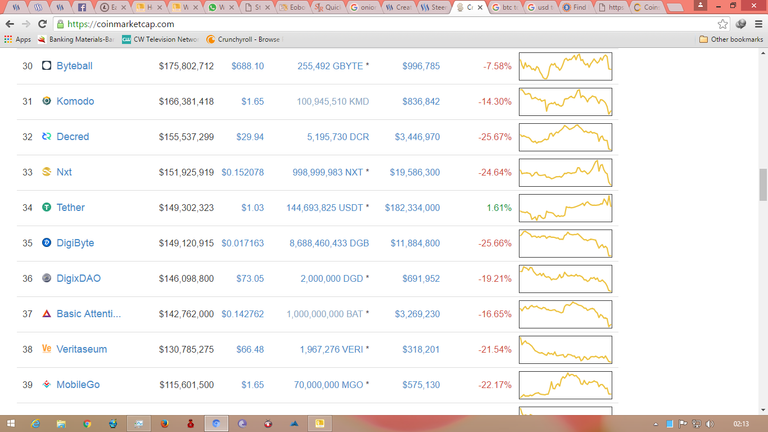This screenshot has height=432, width=768.
Task: Switch to the 'usd' Google tab
Action: (540, 7)
